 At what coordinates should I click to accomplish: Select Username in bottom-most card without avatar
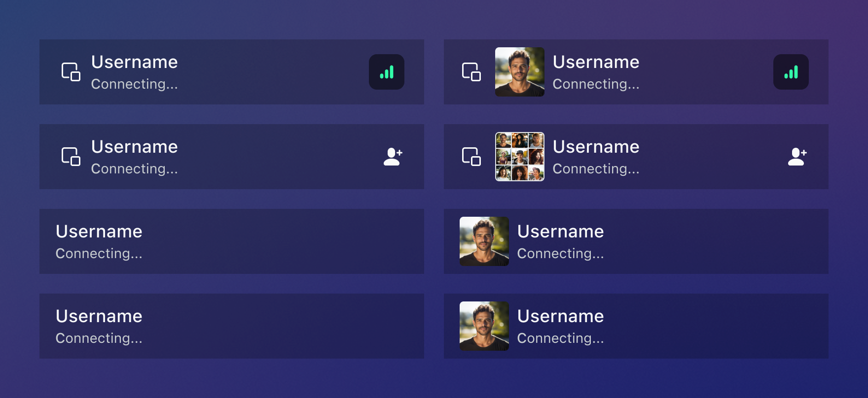pyautogui.click(x=99, y=316)
